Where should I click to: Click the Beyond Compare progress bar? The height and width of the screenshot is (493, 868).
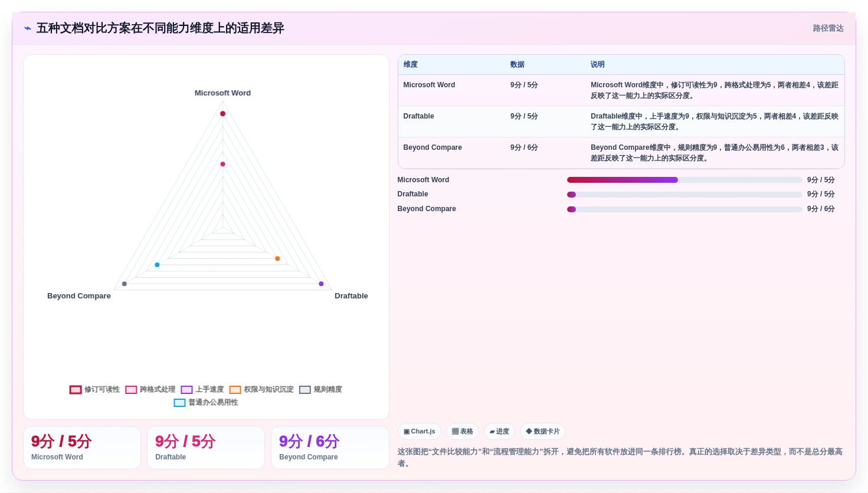(x=684, y=209)
